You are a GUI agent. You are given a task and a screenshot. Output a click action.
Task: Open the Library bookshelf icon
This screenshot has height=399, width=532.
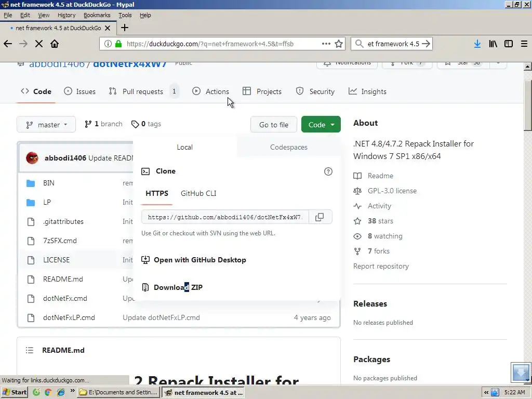(x=493, y=44)
